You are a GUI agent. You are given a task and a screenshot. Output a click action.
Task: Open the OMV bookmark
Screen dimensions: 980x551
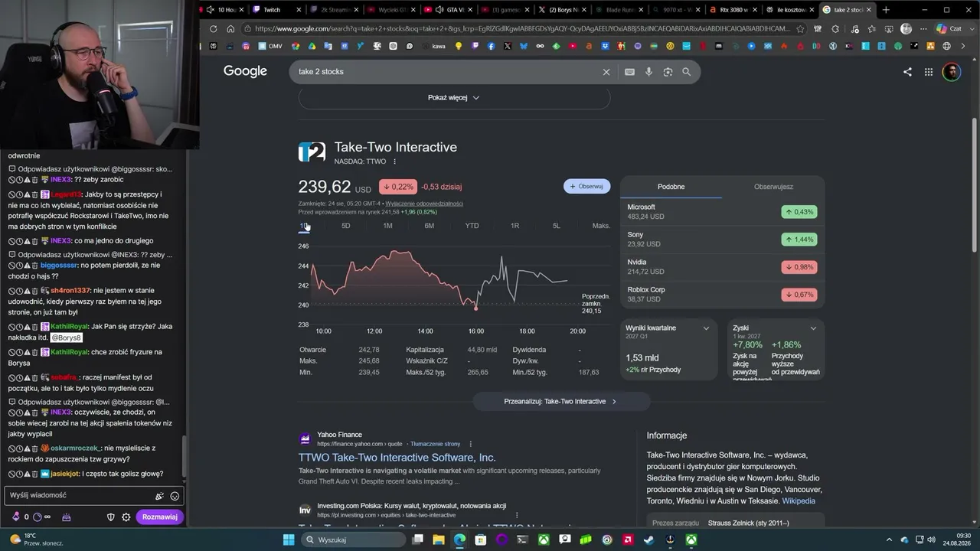tap(269, 46)
